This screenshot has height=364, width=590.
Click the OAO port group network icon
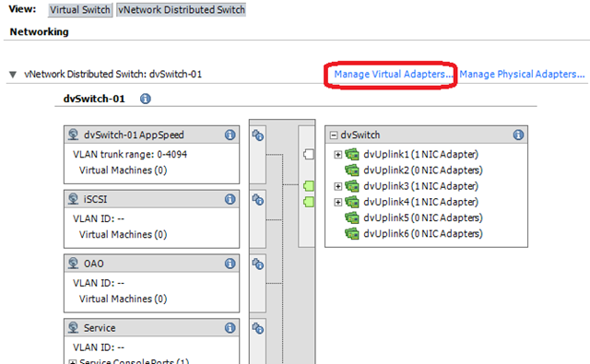[73, 264]
